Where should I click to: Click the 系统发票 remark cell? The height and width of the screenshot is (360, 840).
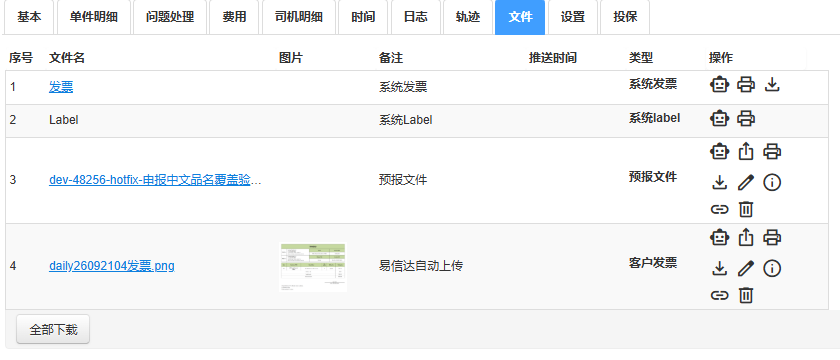point(403,87)
